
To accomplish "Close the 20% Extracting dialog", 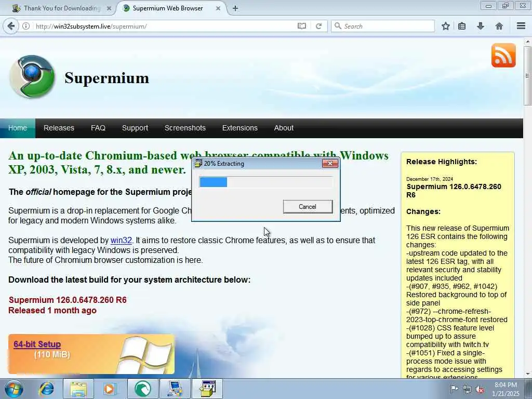I will 330,164.
